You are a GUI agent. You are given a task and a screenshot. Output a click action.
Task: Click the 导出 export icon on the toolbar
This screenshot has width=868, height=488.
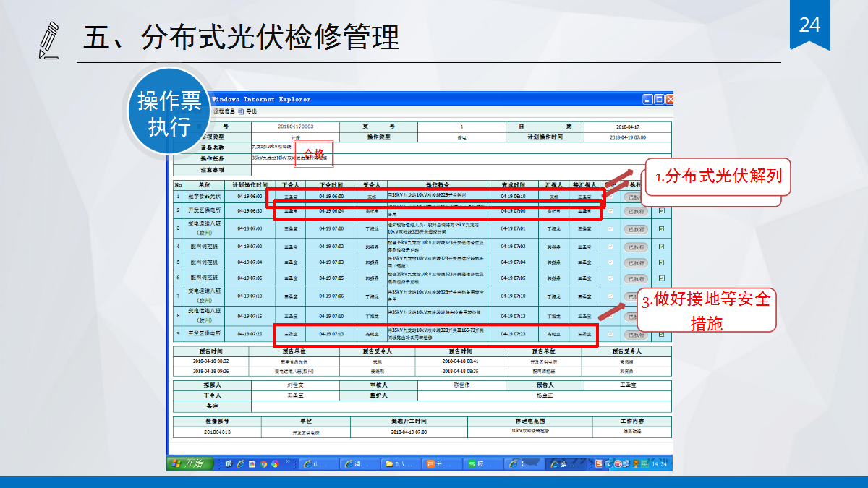coord(240,110)
